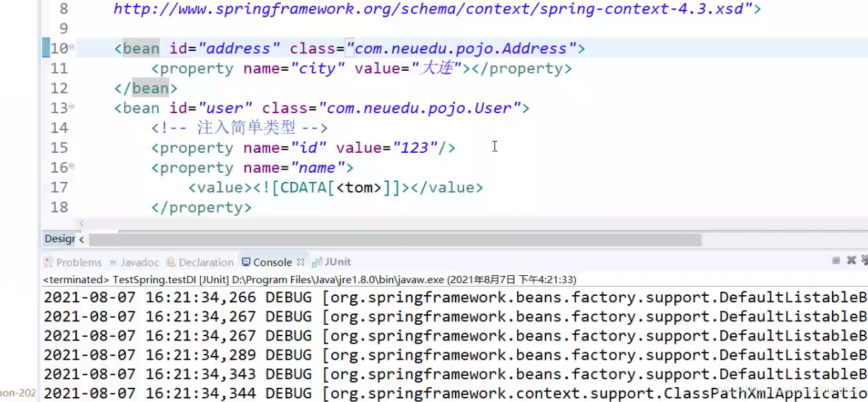Click the editor horizontal scrollbar thumb
The height and width of the screenshot is (402, 868).
click(x=395, y=240)
